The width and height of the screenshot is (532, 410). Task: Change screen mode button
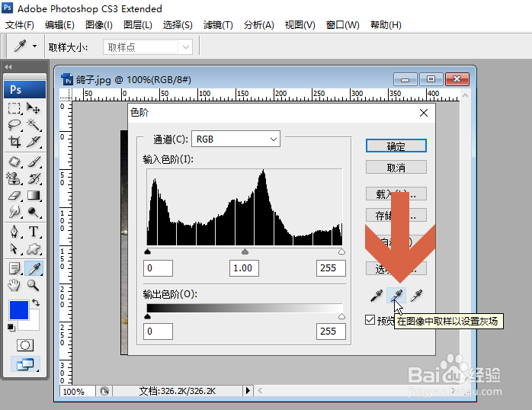[x=25, y=364]
